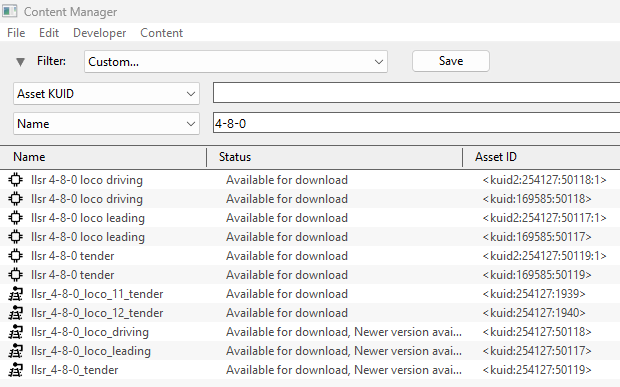Click train icon beside llsr_4-8-0_tender
620x387 pixels.
[x=15, y=370]
